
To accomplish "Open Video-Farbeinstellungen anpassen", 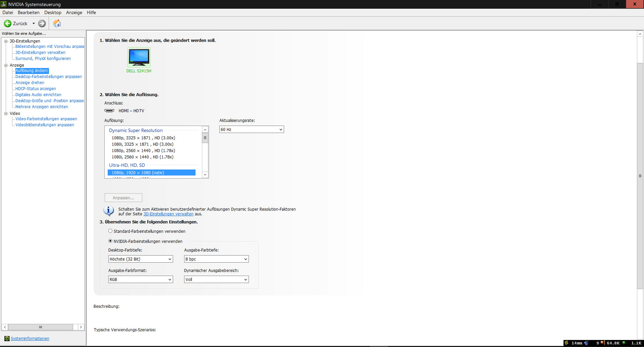I will click(x=46, y=119).
